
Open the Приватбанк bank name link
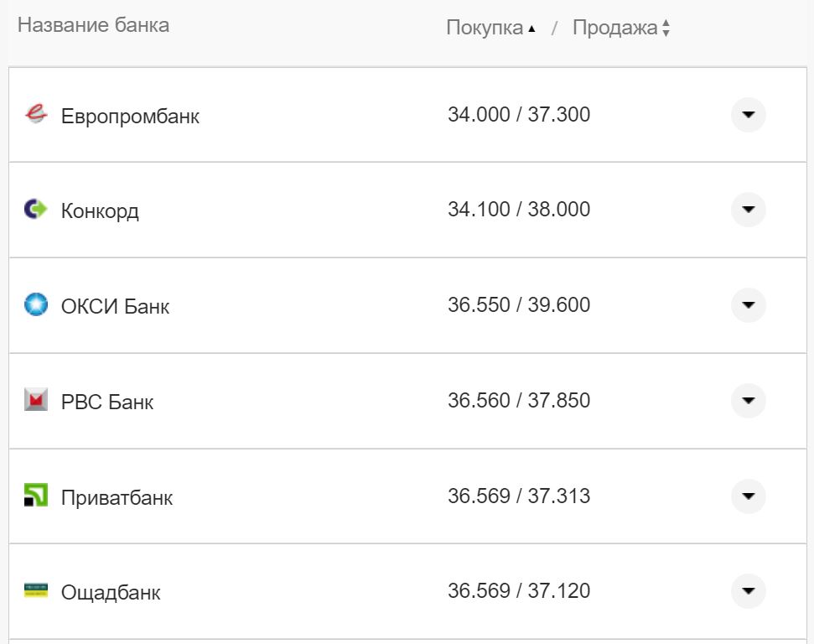tap(117, 497)
